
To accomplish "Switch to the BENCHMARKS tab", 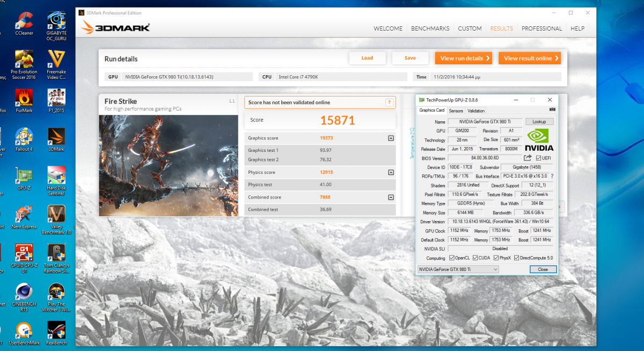I will coord(430,28).
